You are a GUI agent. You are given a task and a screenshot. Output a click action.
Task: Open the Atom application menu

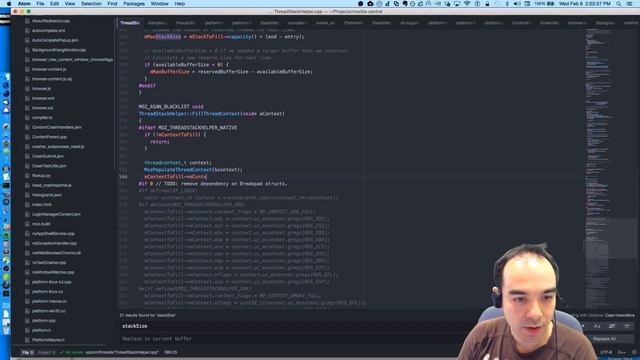24,4
